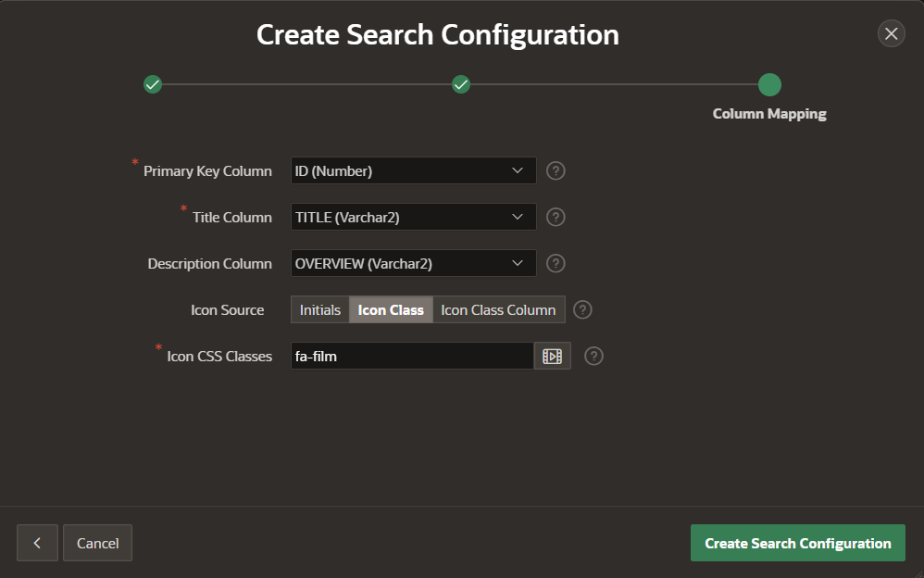Image resolution: width=924 pixels, height=578 pixels.
Task: Click the first completed step checkmark
Action: (x=153, y=83)
